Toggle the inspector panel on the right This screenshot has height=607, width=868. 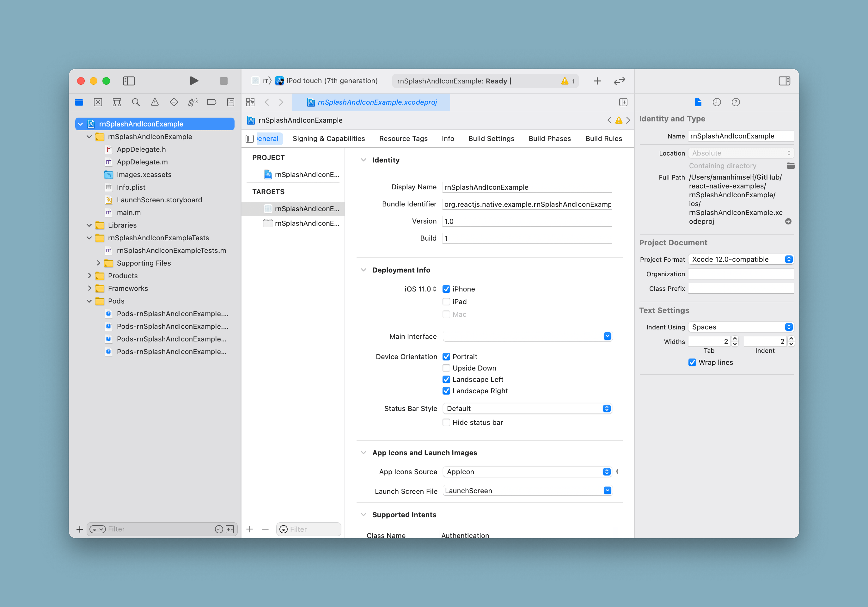click(784, 81)
